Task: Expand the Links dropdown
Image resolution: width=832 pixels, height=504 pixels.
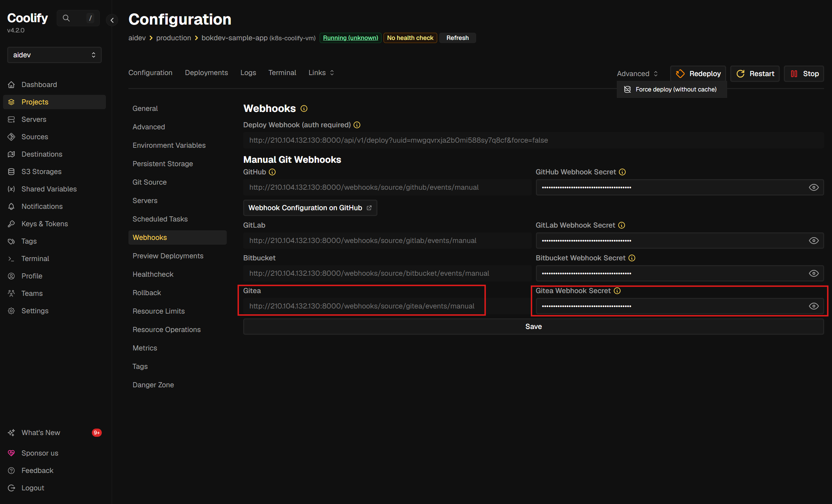Action: pos(321,73)
